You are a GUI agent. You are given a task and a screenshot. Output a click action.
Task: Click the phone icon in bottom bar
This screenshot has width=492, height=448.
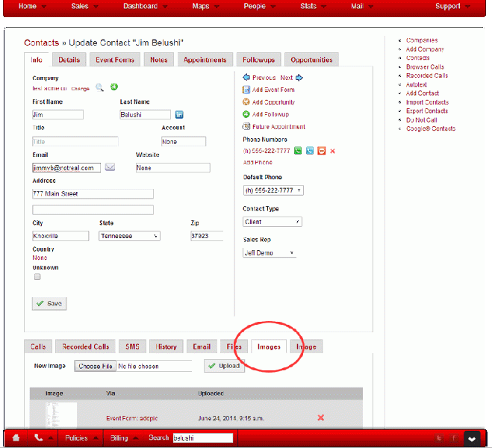pos(38,438)
